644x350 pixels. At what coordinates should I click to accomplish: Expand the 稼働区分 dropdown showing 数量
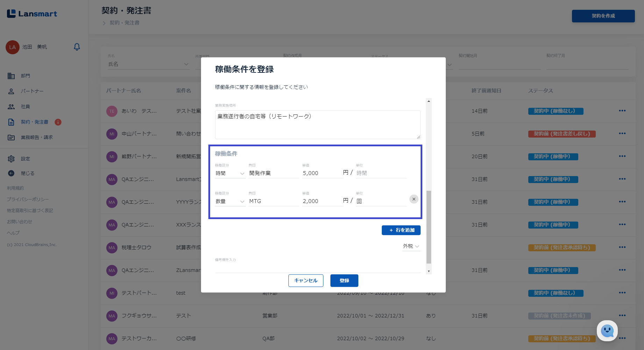coord(230,201)
